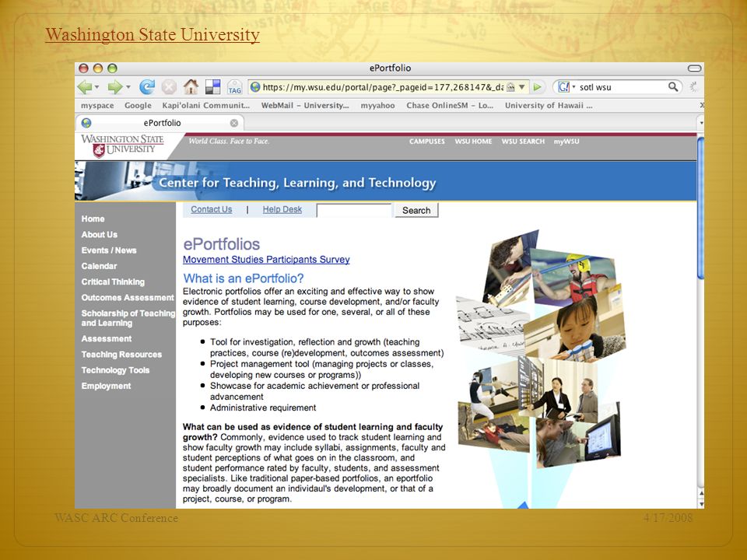Open Outcomes Assessment in sidebar
This screenshot has width=747, height=560.
(128, 297)
